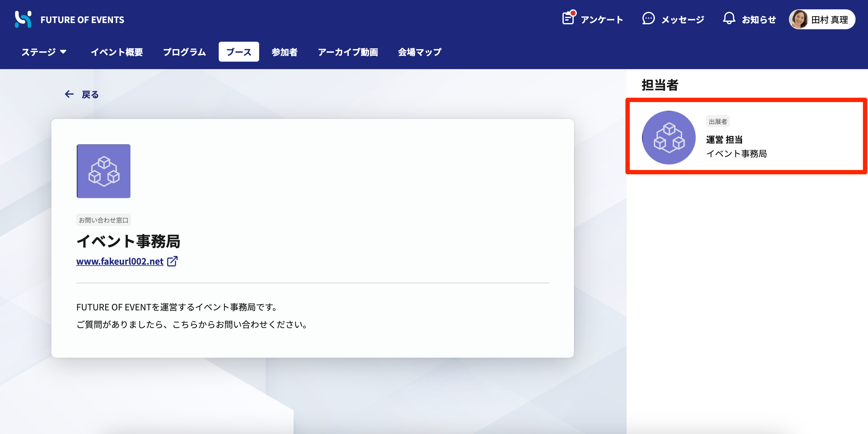The width and height of the screenshot is (868, 434).
Task: Select the アーカイブ動画 navigation item
Action: 348,52
